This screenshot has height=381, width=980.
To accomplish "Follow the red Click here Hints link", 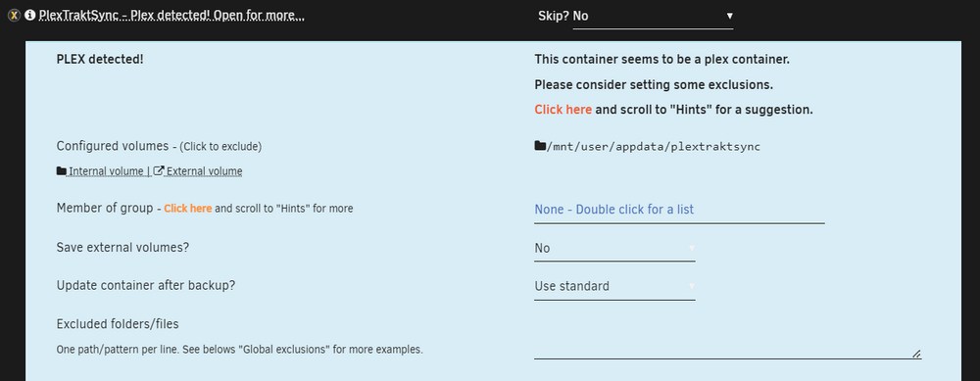I will point(563,110).
